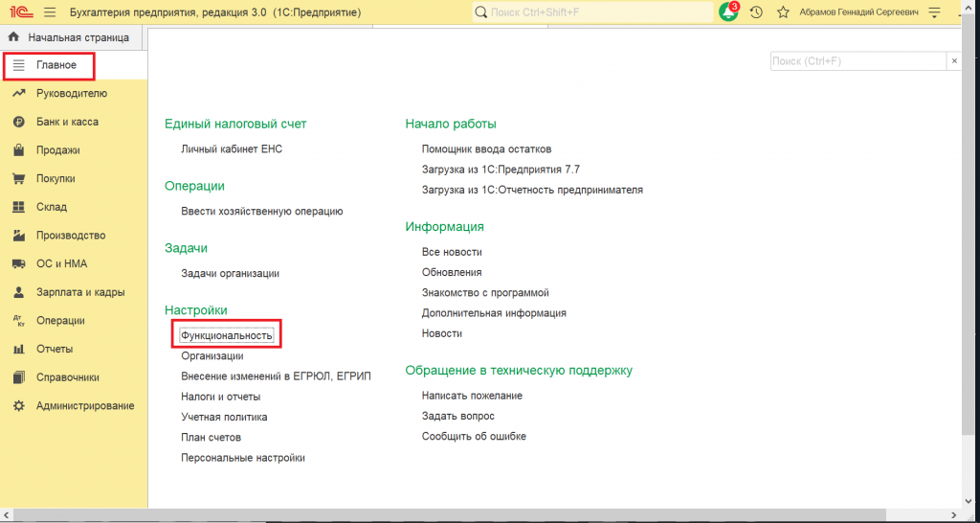Screen dimensions: 980x523
Task: Click the home icon of Начальная страница
Action: [x=14, y=37]
